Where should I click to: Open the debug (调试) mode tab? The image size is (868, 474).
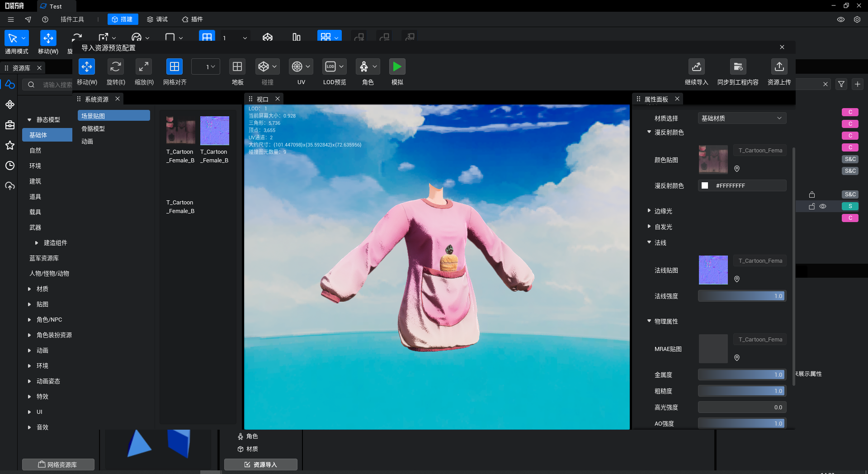tap(157, 19)
